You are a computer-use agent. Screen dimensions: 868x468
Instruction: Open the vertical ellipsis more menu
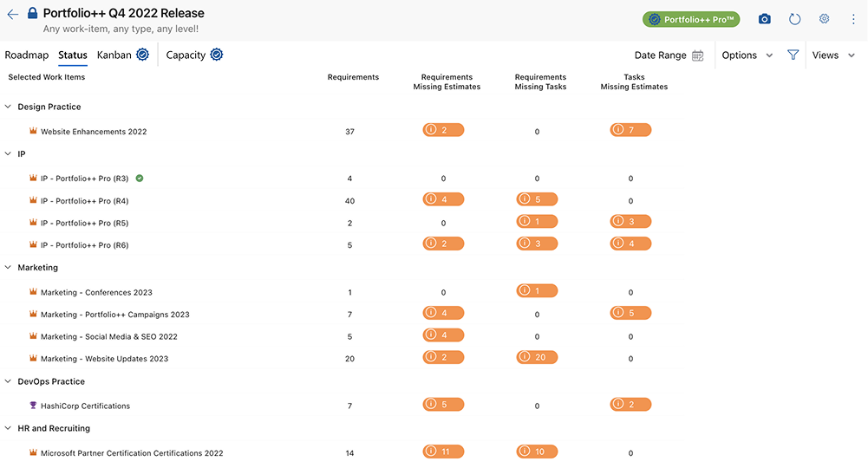point(853,19)
